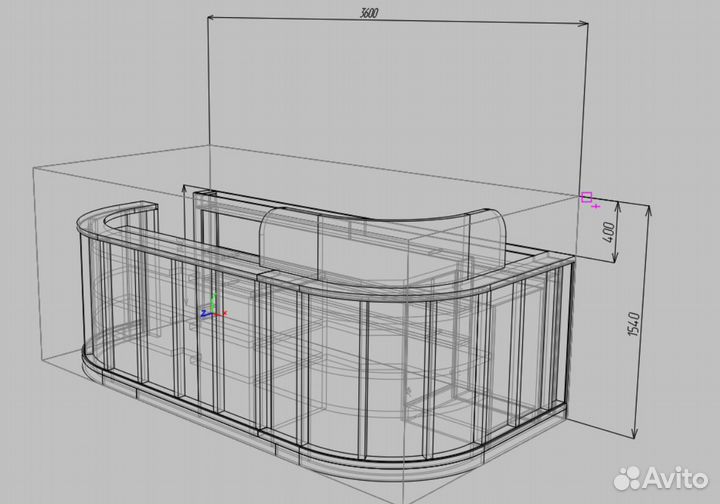
Task: Select the magenta square snap marker
Action: (586, 197)
